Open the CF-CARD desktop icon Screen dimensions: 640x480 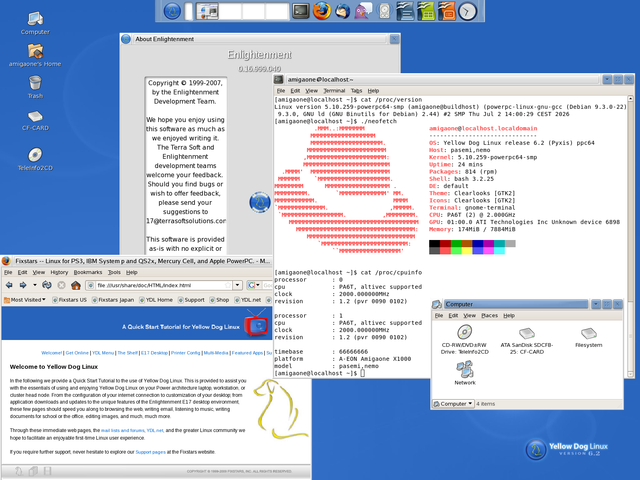pos(35,121)
